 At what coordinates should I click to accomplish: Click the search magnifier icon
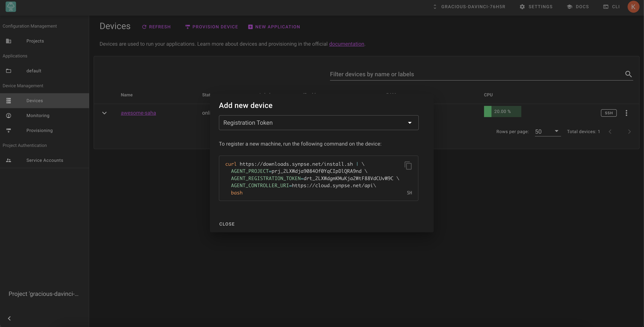click(628, 74)
